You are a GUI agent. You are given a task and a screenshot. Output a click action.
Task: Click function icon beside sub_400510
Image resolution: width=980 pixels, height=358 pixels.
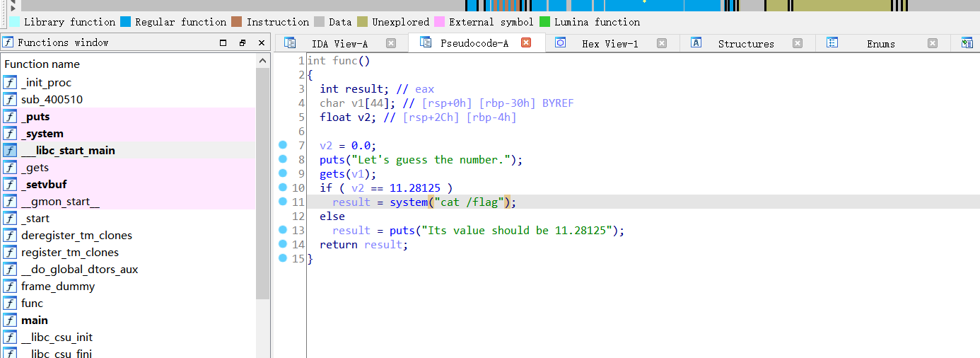10,99
